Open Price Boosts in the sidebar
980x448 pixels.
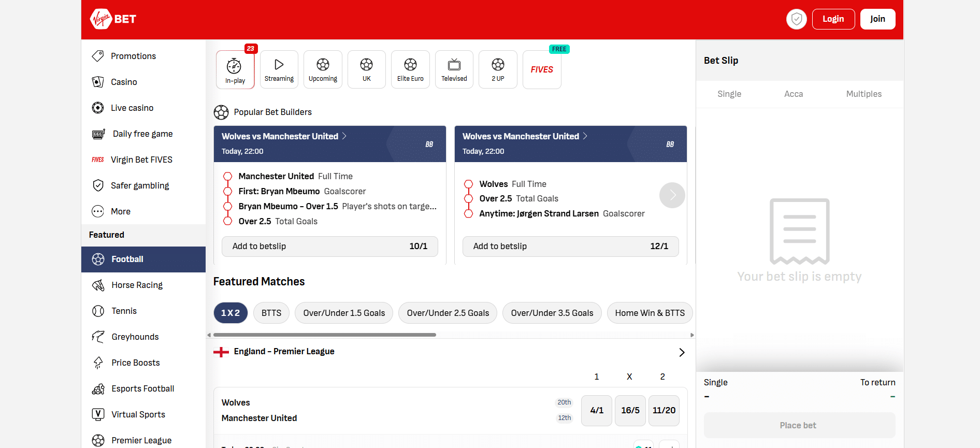coord(143,363)
